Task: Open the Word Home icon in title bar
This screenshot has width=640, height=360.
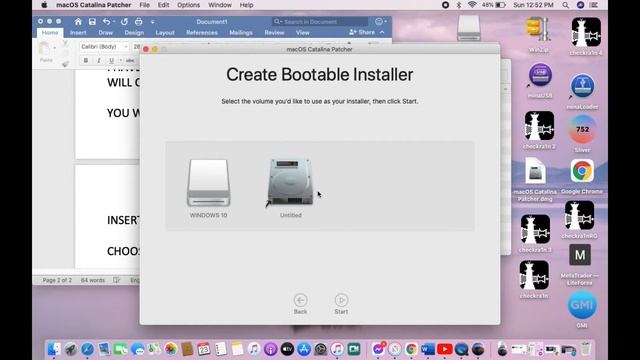Action: click(78, 22)
